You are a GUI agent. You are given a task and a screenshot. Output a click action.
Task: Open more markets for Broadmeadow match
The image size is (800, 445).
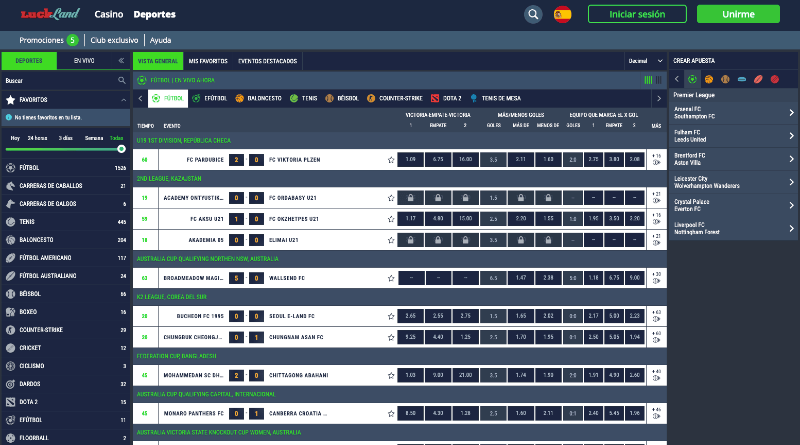coord(656,278)
